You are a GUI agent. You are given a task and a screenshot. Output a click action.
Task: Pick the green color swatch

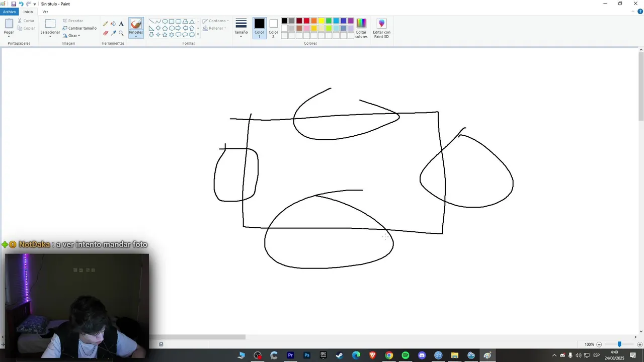point(329,21)
